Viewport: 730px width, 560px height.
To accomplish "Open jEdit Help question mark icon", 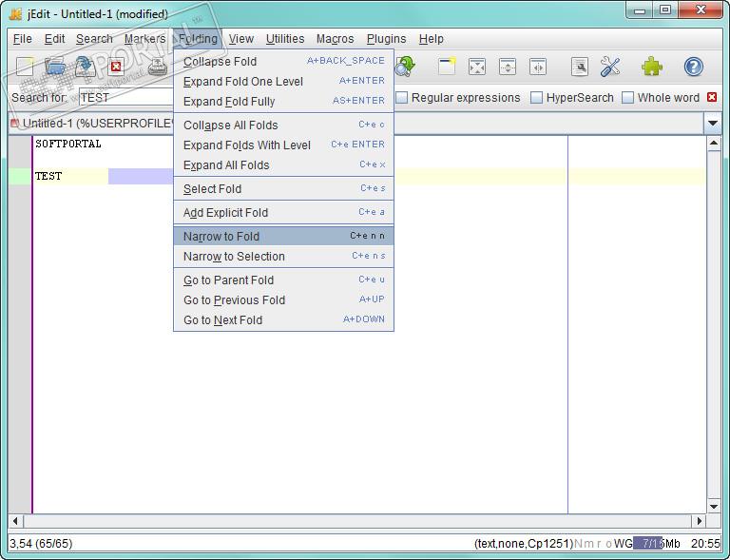I will pos(693,67).
